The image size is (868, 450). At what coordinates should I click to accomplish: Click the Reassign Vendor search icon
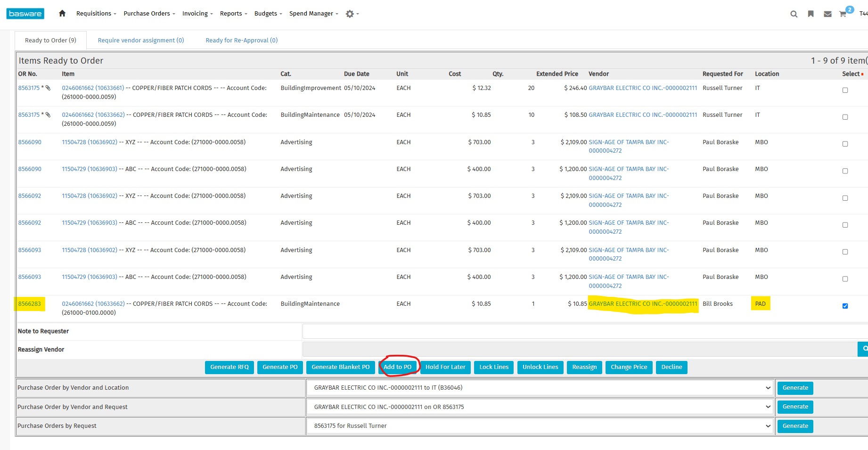[863, 349]
